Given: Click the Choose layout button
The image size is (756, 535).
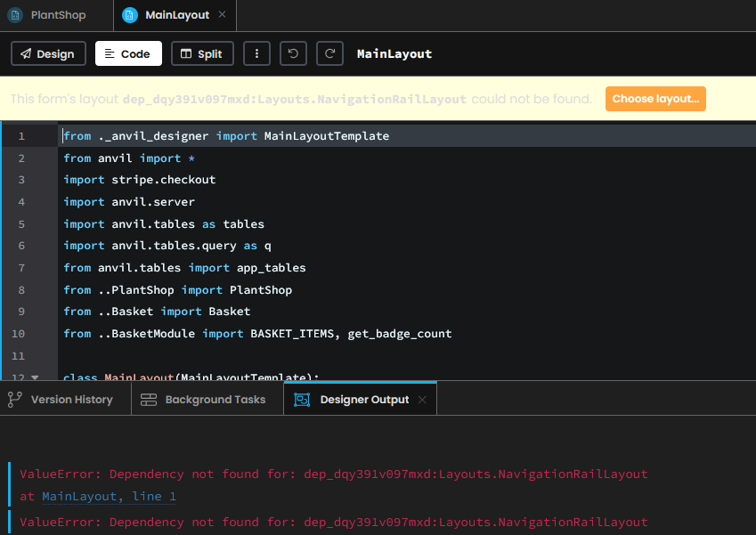Looking at the screenshot, I should [x=654, y=99].
